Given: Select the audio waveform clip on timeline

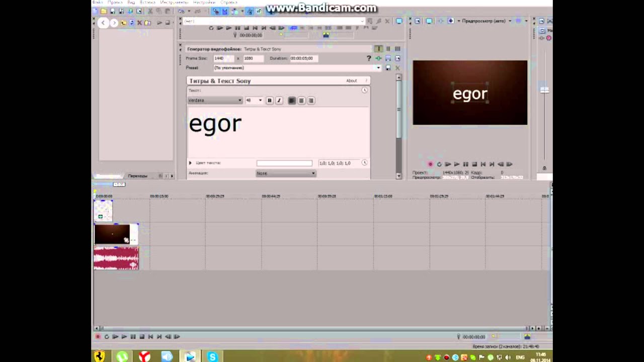Looking at the screenshot, I should coord(116,258).
